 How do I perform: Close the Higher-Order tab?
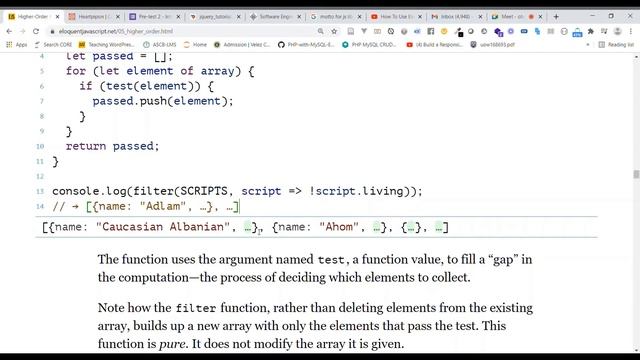58,17
